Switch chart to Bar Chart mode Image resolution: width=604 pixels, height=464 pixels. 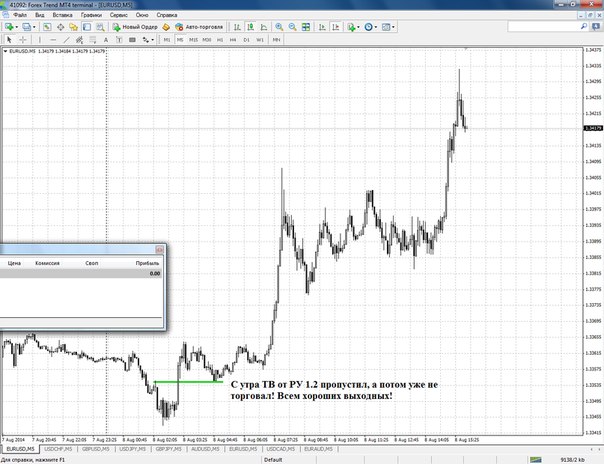[x=237, y=27]
